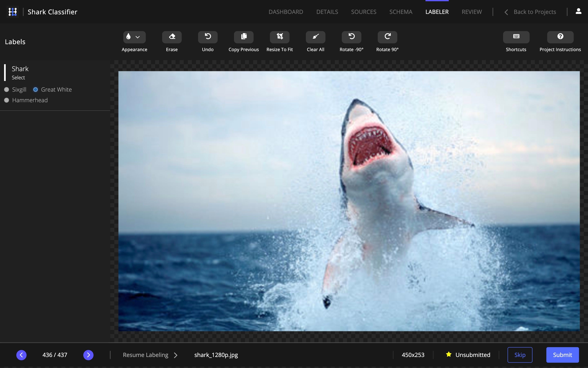Click the shark image canvas
588x368 pixels.
pyautogui.click(x=349, y=201)
